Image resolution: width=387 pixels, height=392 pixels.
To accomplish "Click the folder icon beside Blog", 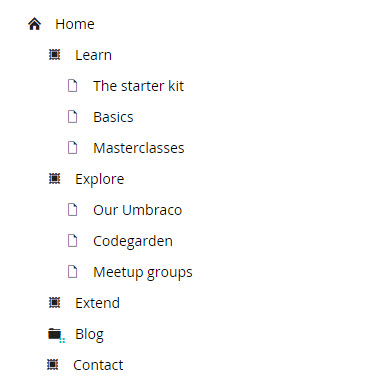I will tap(56, 335).
